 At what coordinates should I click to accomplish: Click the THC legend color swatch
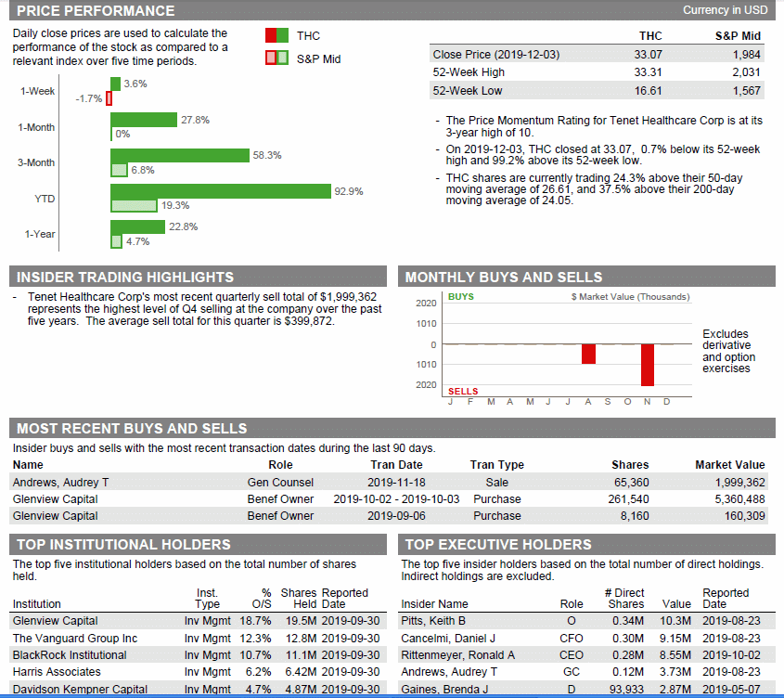(x=276, y=35)
